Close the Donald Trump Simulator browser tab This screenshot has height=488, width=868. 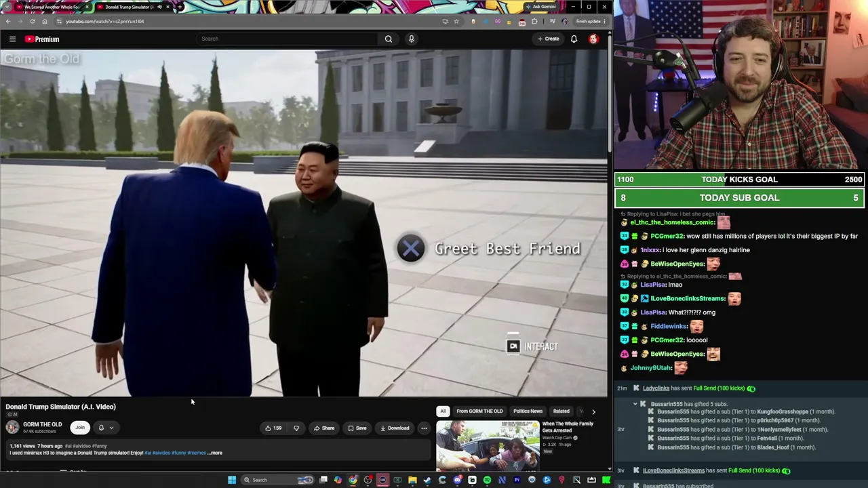167,7
